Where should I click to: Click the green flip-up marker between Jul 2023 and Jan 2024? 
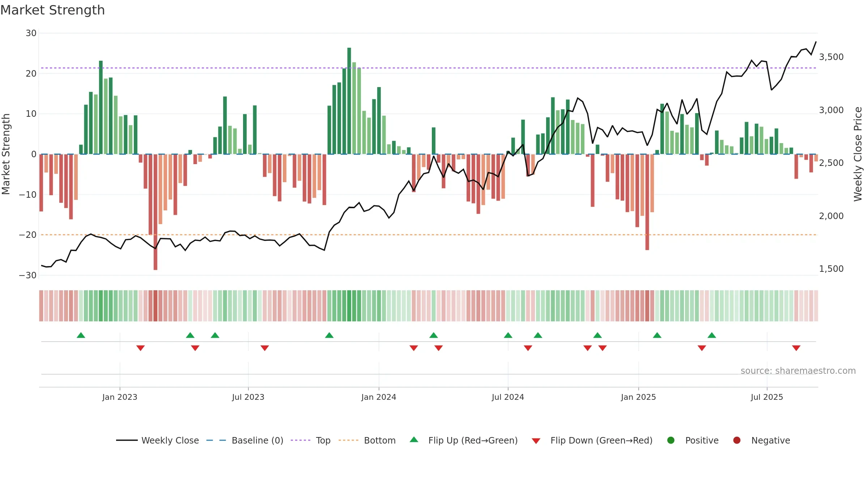pos(329,335)
